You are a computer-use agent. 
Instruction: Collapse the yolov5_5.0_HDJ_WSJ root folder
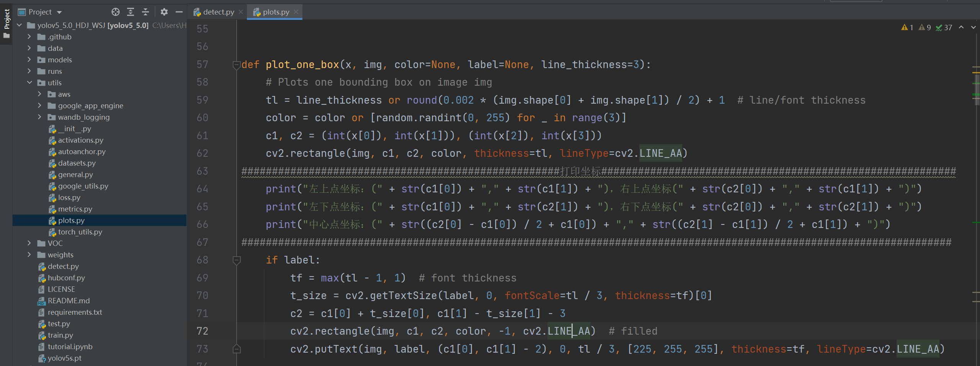(x=20, y=25)
